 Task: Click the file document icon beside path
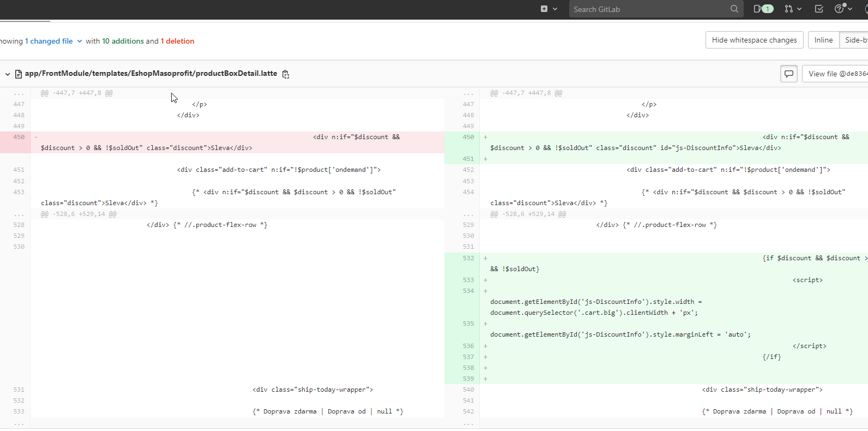pyautogui.click(x=19, y=74)
